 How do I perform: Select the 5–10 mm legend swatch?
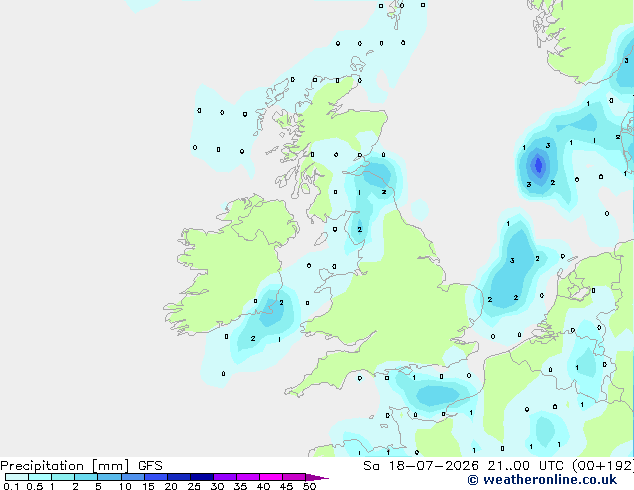point(109,477)
